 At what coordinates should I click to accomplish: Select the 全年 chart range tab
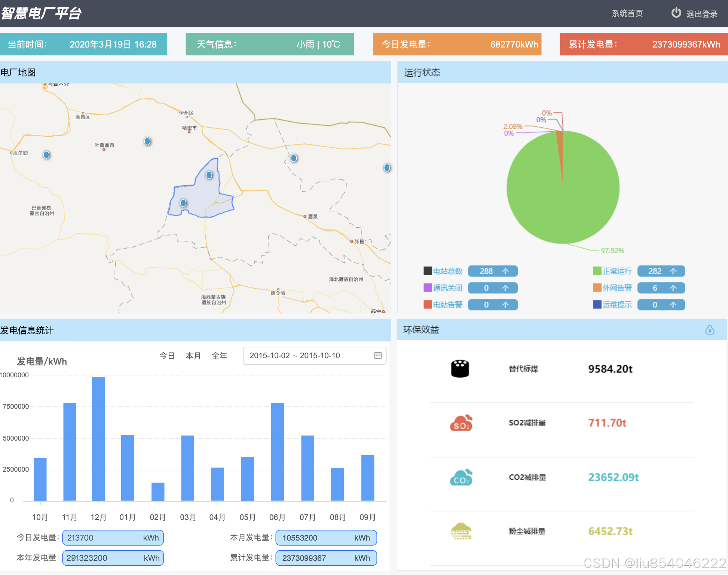coord(219,356)
